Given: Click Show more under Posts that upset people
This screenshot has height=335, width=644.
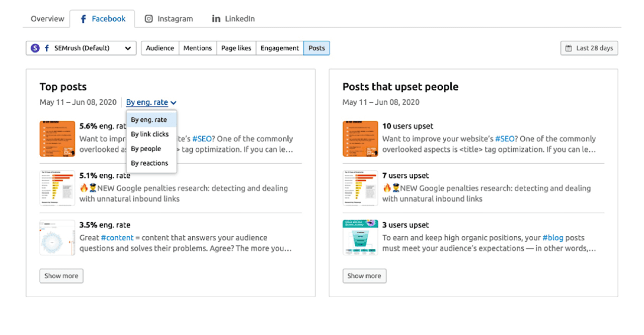Looking at the screenshot, I should click(364, 276).
